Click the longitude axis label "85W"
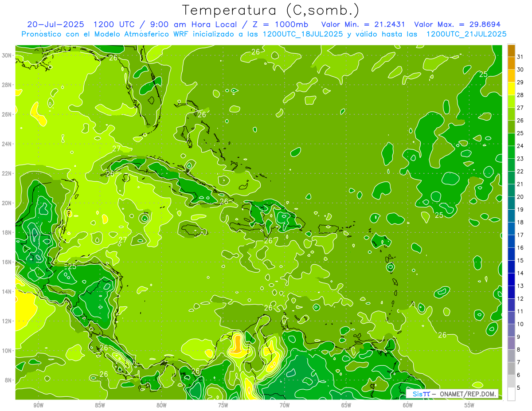This screenshot has width=532, height=411. click(x=100, y=405)
